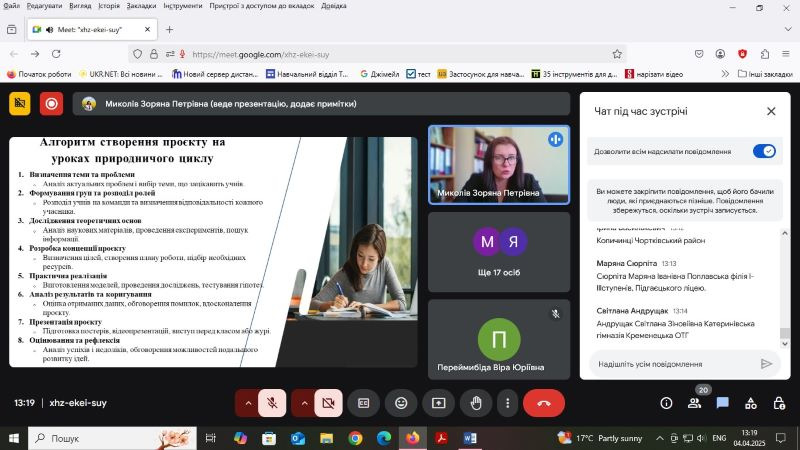Go forward in browser history
The width and height of the screenshot is (800, 450).
(35, 54)
